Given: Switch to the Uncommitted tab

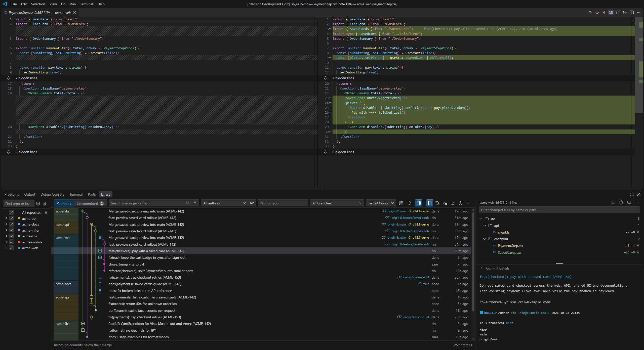Looking at the screenshot, I should tap(90, 204).
